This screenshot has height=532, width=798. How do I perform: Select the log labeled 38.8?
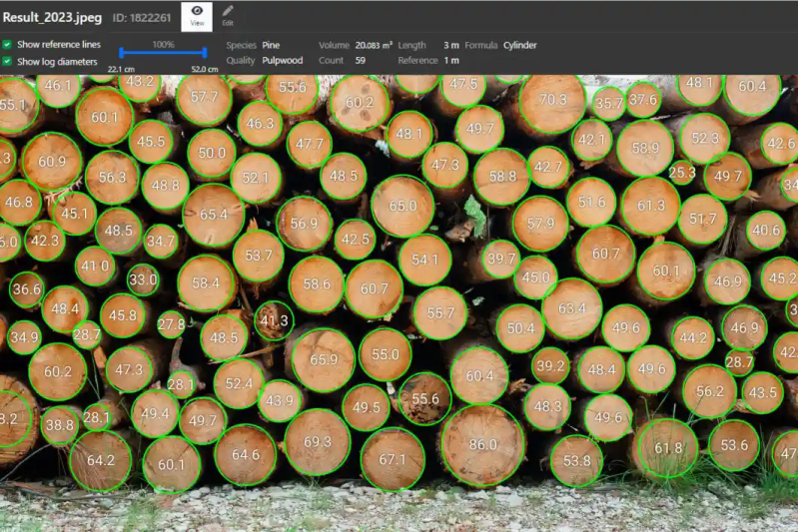tap(60, 424)
